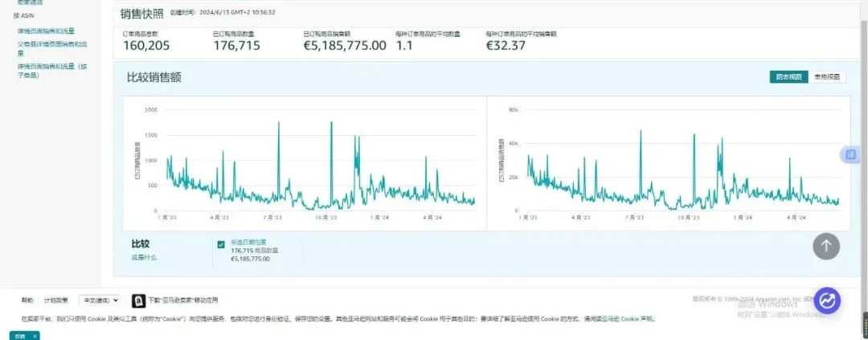Image resolution: width=868 pixels, height=340 pixels.
Task: Click the 帮助 help link in footer
Action: pyautogui.click(x=27, y=300)
